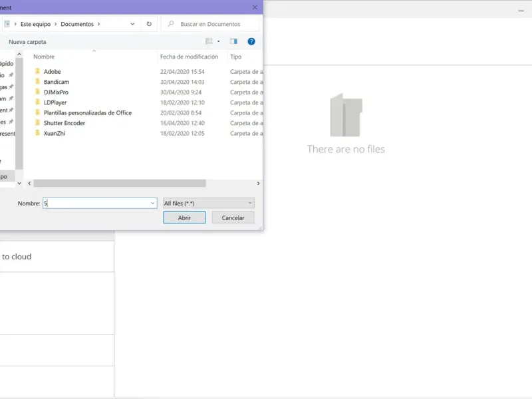This screenshot has width=532, height=399.
Task: Expand chevron after Documentos in path
Action: point(98,24)
